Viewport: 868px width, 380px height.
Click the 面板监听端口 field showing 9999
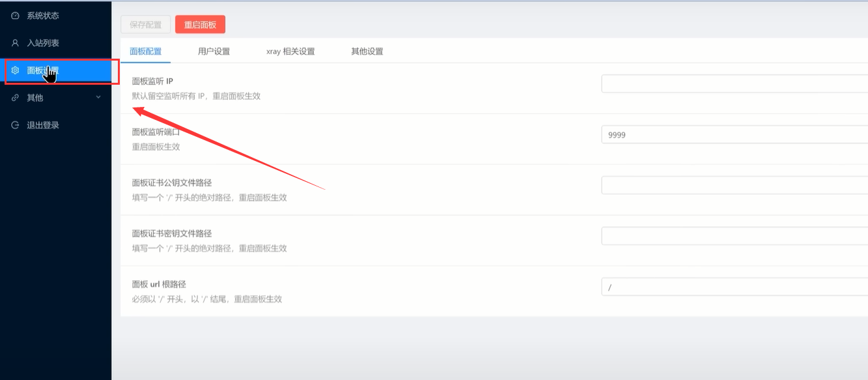(734, 134)
